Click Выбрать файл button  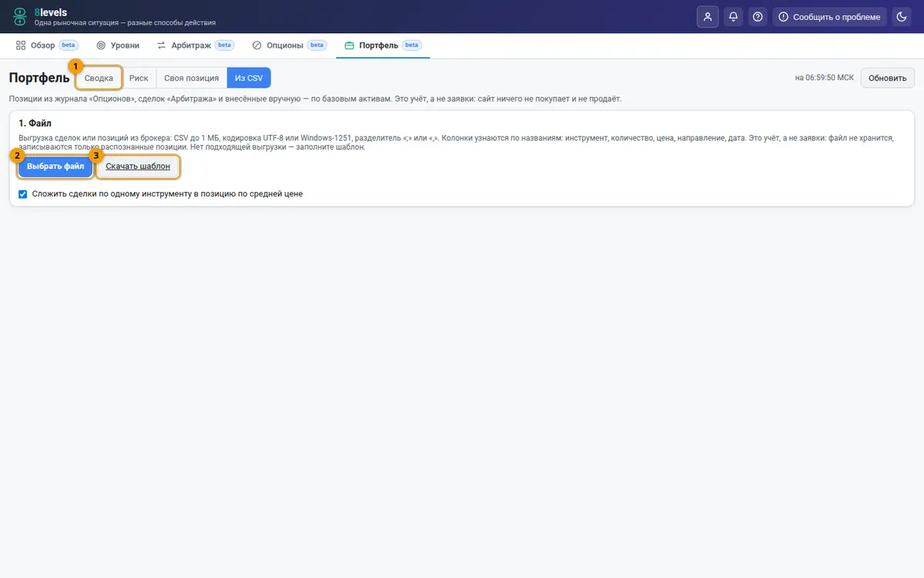(x=55, y=166)
